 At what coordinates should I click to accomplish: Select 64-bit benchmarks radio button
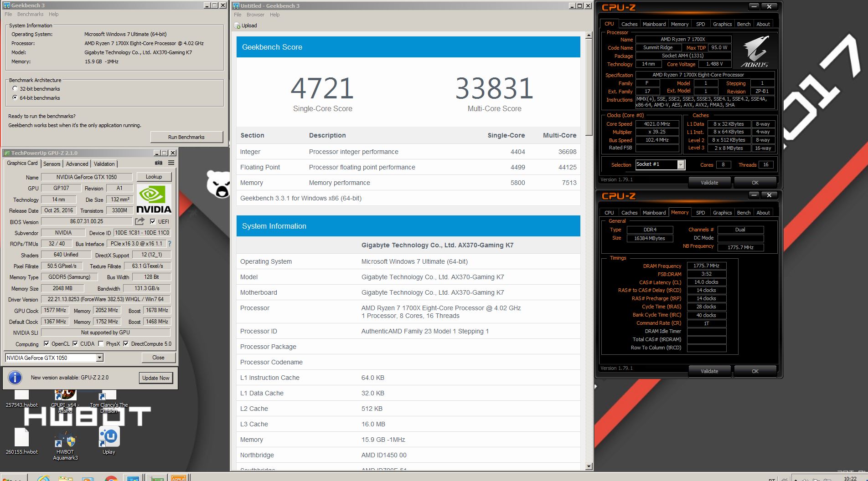(x=15, y=98)
